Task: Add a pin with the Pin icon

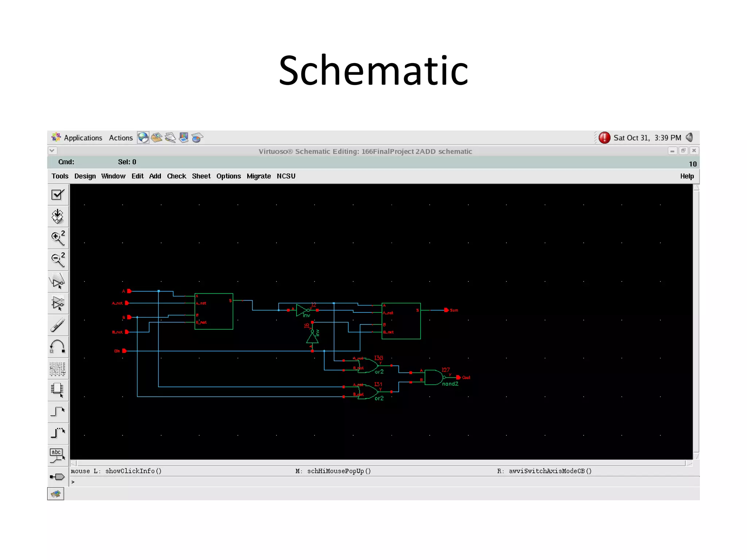Action: coord(58,477)
